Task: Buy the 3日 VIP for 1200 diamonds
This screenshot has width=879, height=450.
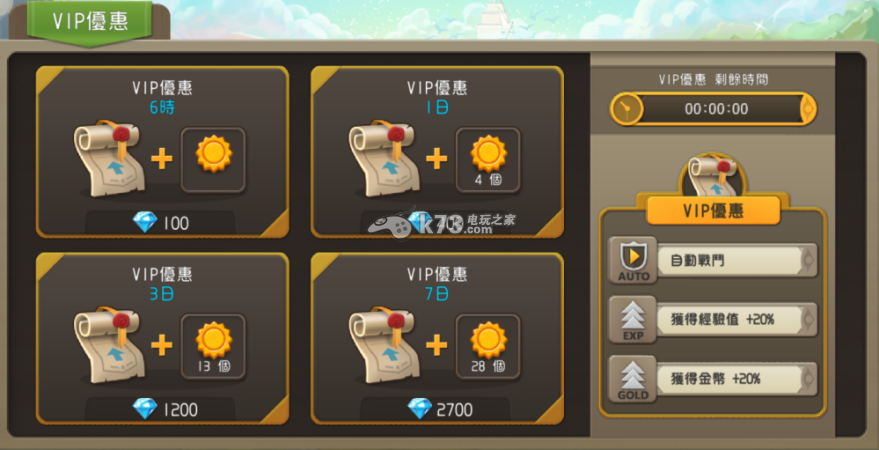Action: [161, 410]
